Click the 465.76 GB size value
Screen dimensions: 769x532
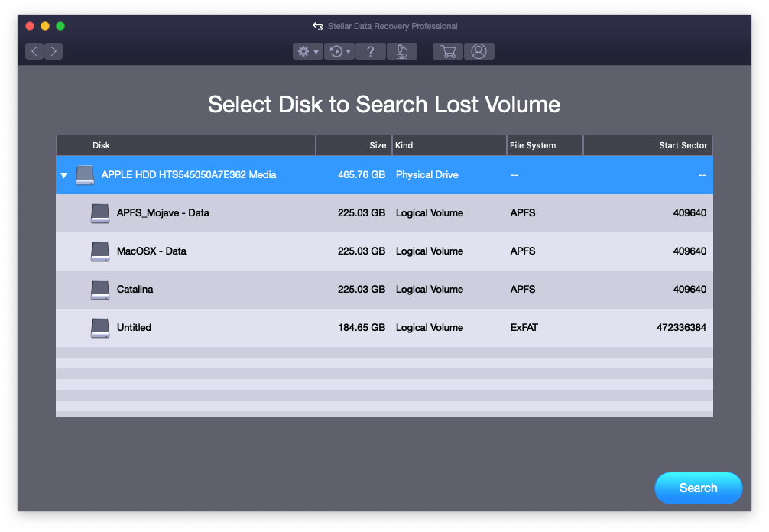[x=362, y=175]
